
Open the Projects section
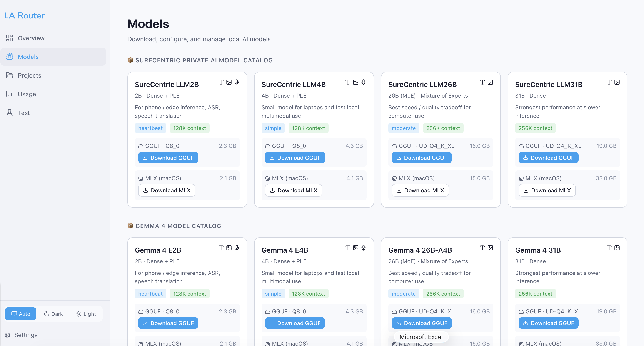53,75
